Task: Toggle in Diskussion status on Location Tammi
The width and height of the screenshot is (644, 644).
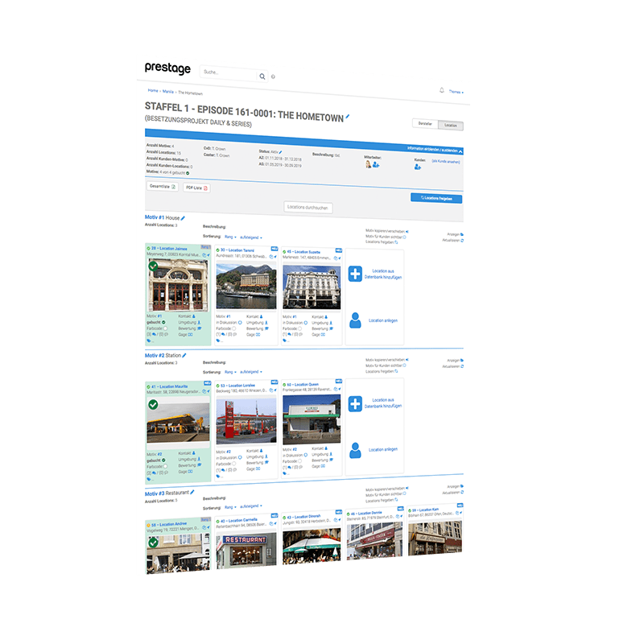Action: point(240,323)
